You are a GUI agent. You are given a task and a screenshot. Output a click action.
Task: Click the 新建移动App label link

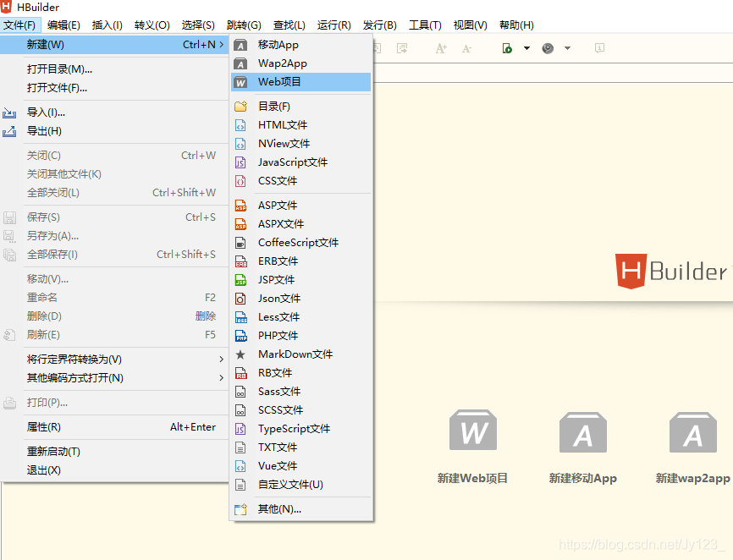click(x=583, y=478)
